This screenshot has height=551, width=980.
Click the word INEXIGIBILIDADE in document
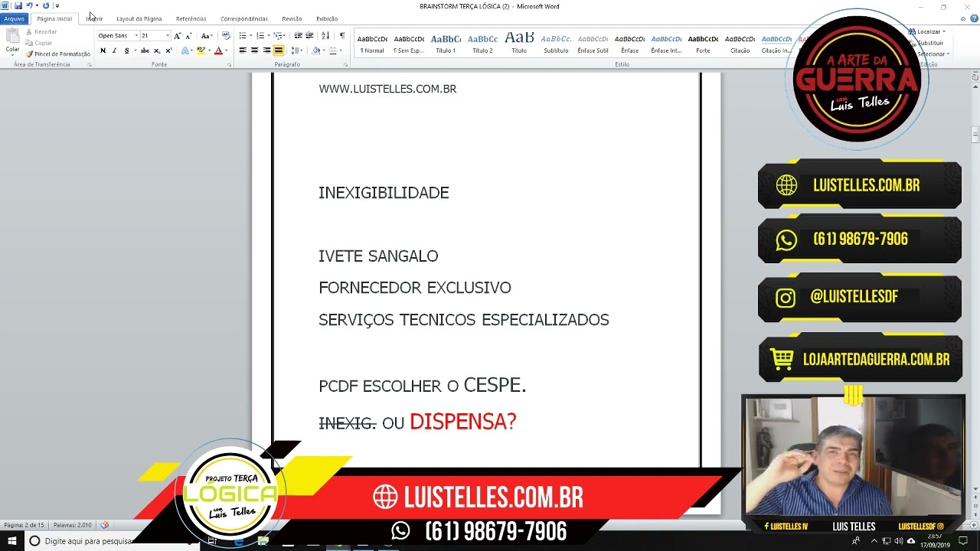tap(384, 193)
